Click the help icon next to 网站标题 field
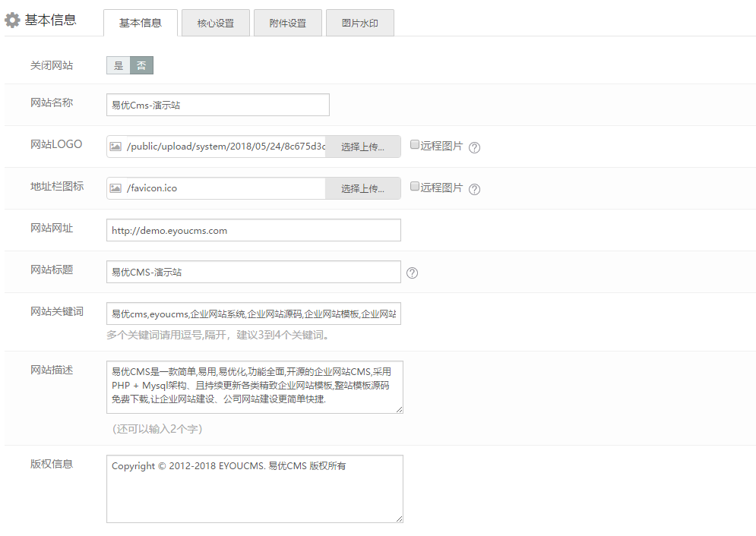Screen dimensions: 756x536 pos(413,273)
